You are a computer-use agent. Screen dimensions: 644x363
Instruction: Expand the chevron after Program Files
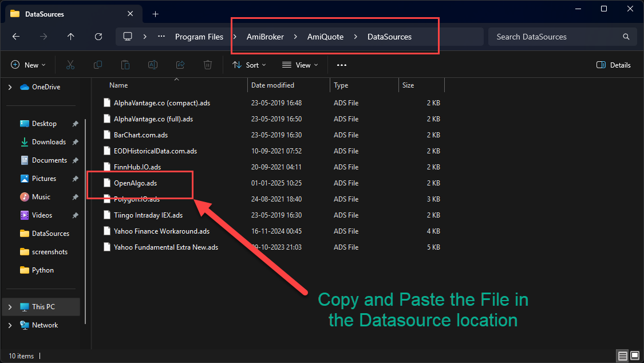235,37
